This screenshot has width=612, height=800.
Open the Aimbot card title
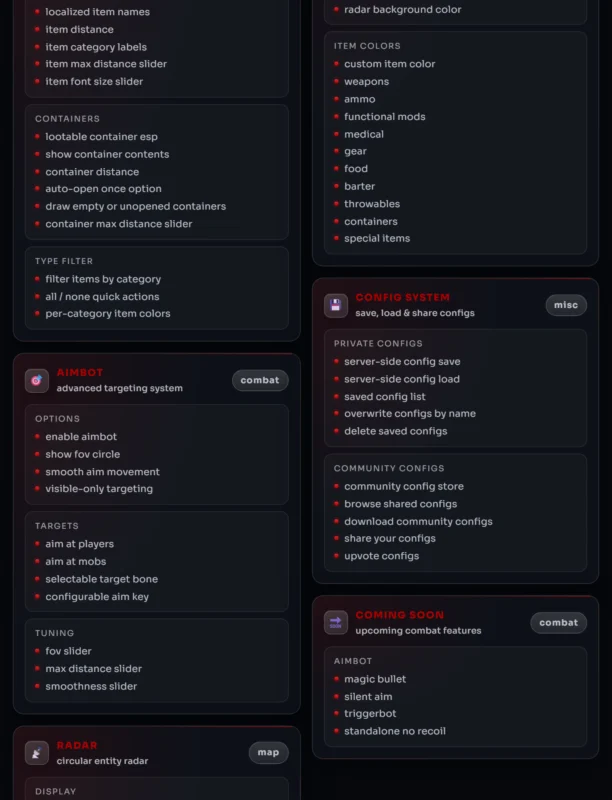click(80, 372)
